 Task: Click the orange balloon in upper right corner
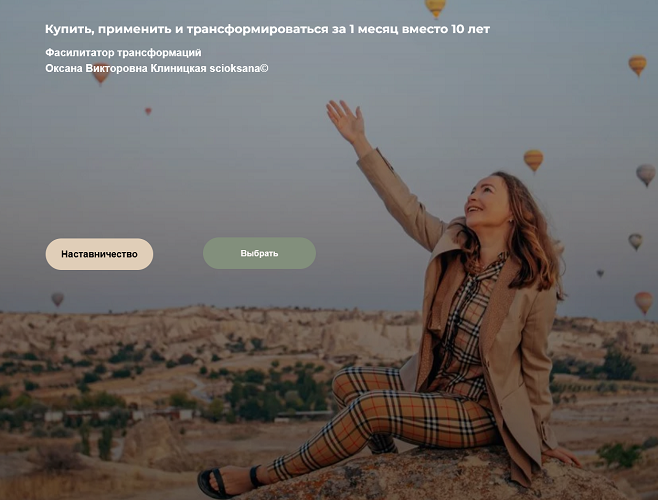pos(637,65)
